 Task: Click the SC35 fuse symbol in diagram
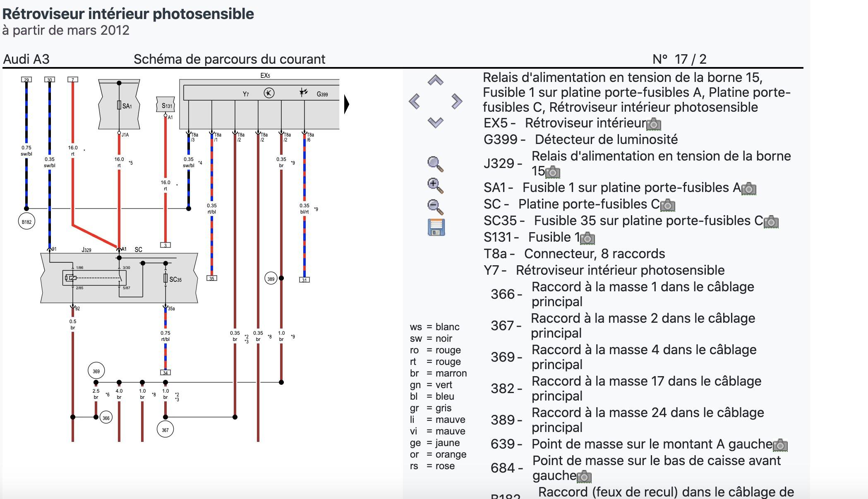(x=165, y=278)
